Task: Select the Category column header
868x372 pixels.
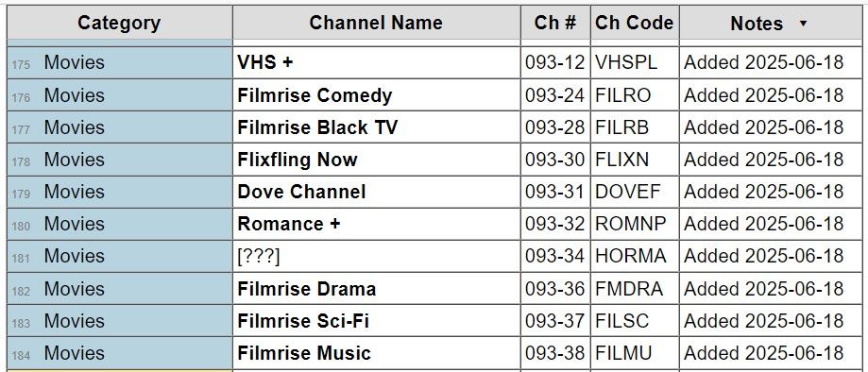Action: point(120,23)
